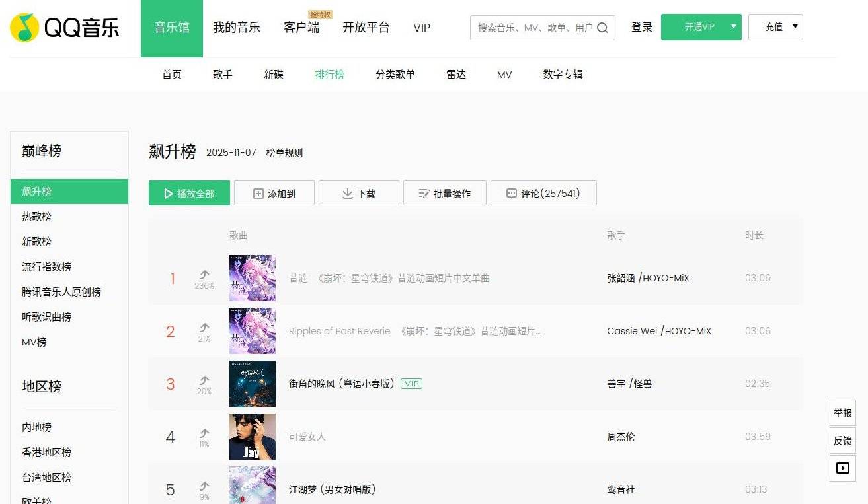This screenshot has width=868, height=504.
Task: Click the search input field
Action: (x=532, y=28)
